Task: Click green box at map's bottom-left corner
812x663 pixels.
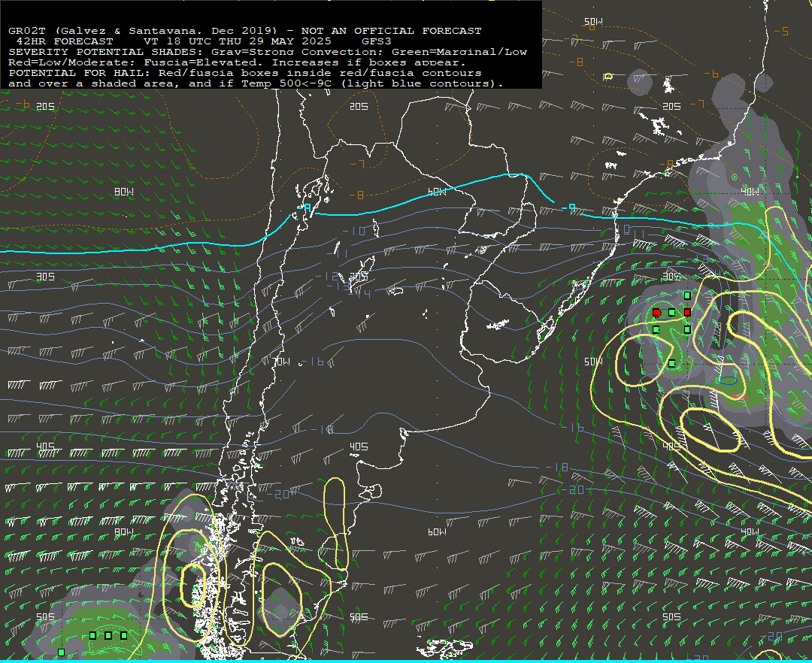Action: point(61,652)
